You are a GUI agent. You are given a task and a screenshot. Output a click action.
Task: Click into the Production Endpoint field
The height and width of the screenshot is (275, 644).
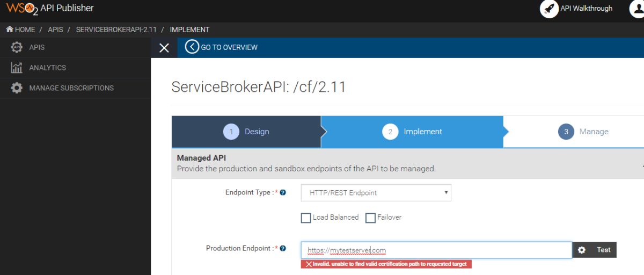point(436,250)
